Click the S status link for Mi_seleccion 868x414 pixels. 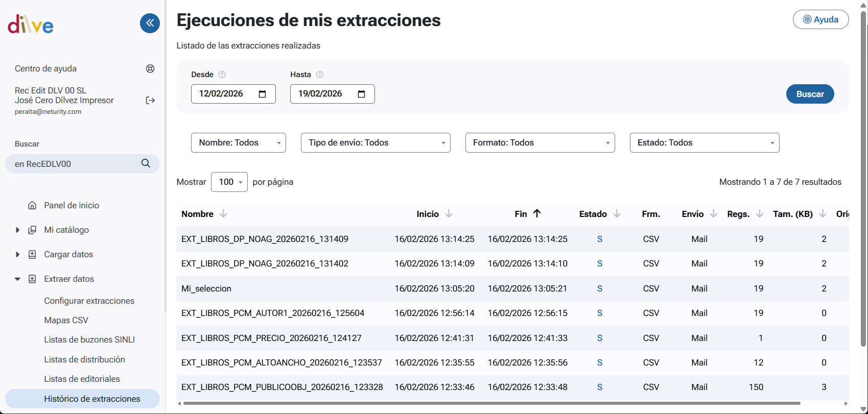click(x=599, y=288)
